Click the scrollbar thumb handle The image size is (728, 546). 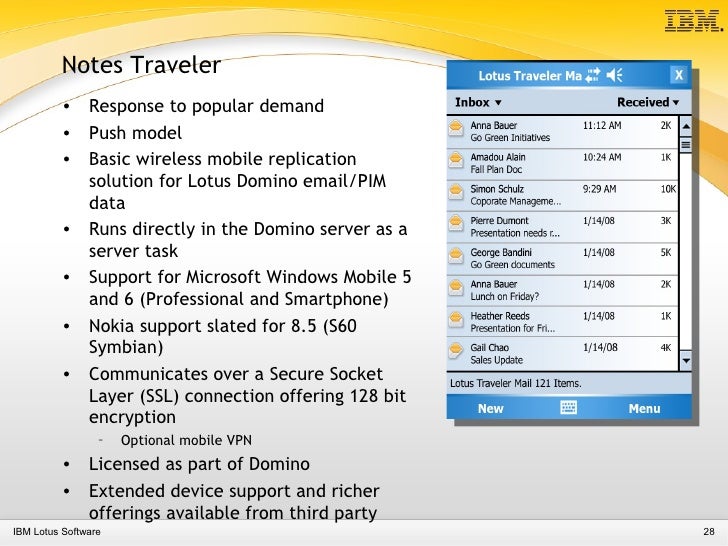point(685,145)
